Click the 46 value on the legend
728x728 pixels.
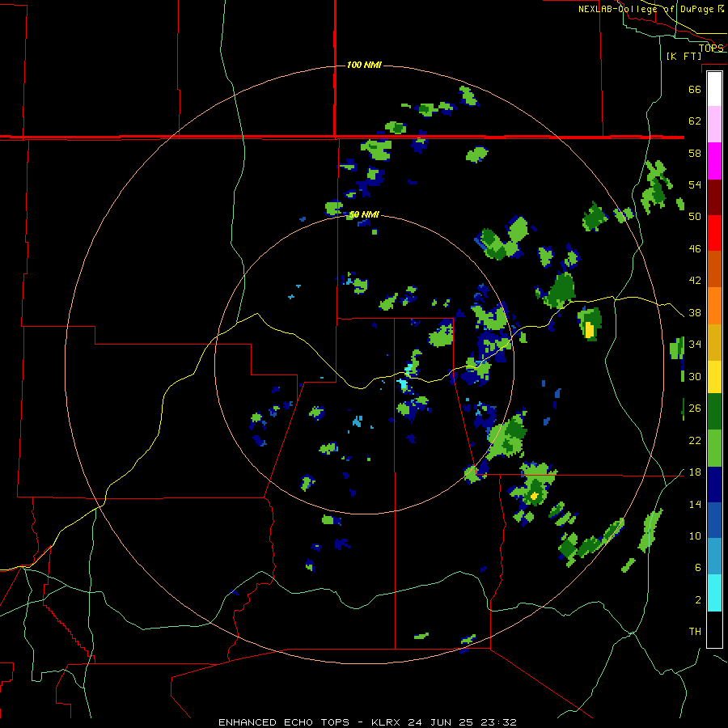[695, 249]
